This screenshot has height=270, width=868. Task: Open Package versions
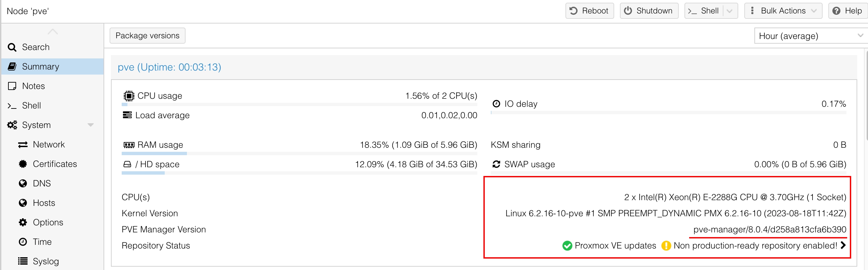pyautogui.click(x=147, y=36)
